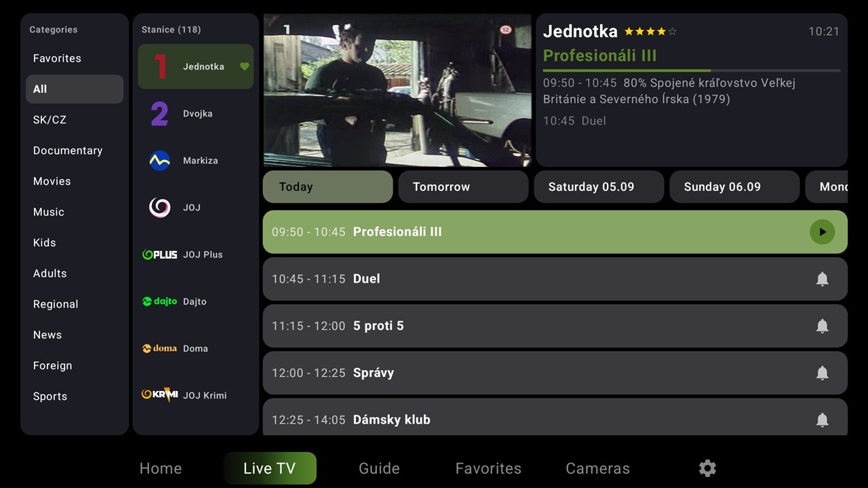This screenshot has width=868, height=488.
Task: Go to the Favorites tab in bottom navigation
Action: [x=488, y=468]
